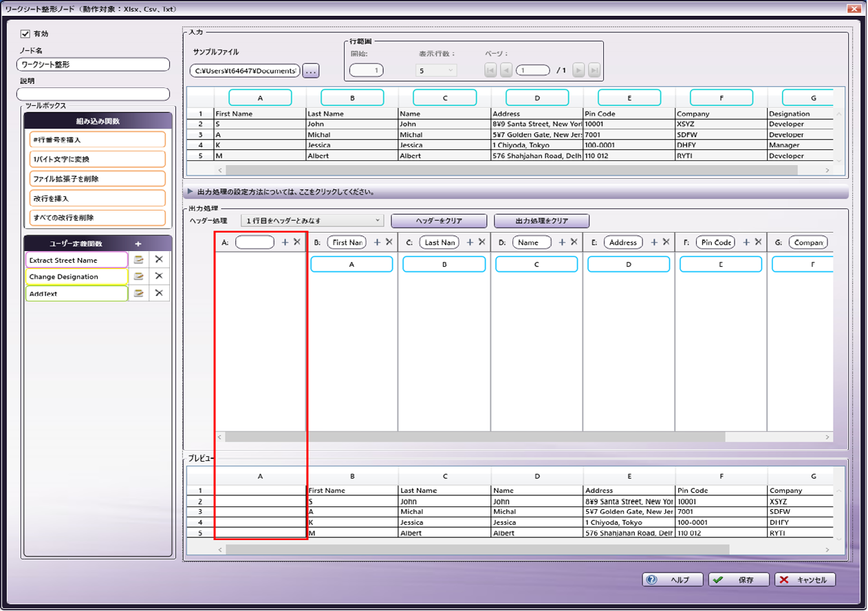This screenshot has height=611, width=868.
Task: Delete the Extract Street Name function
Action: [159, 260]
